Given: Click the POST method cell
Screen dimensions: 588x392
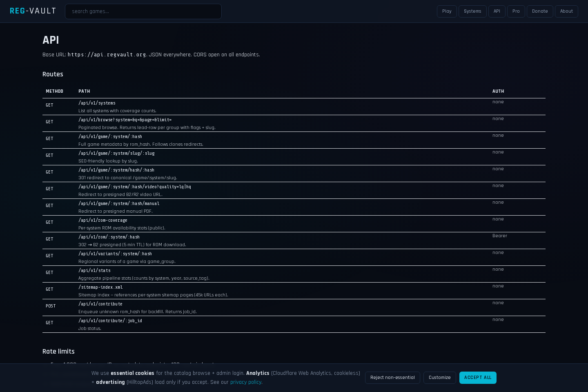Looking at the screenshot, I should point(51,306).
